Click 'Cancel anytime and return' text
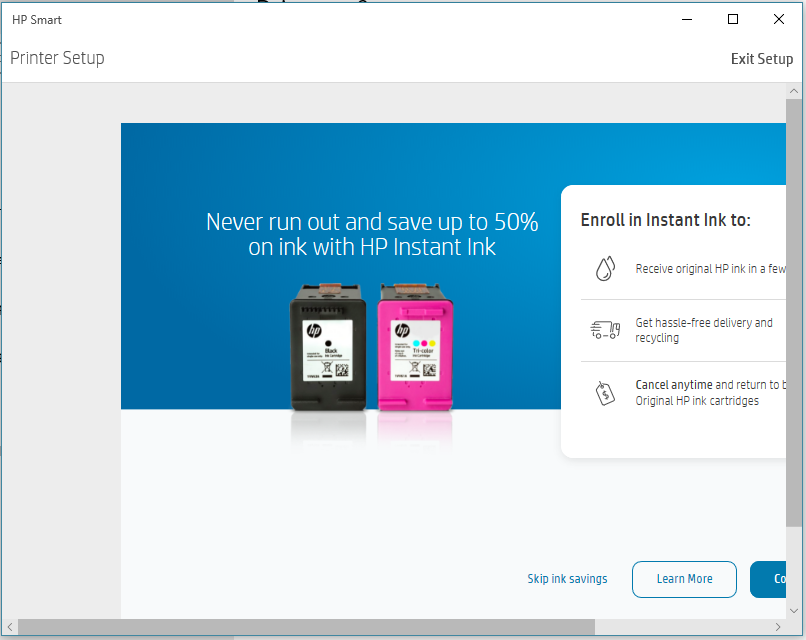 [x=710, y=393]
